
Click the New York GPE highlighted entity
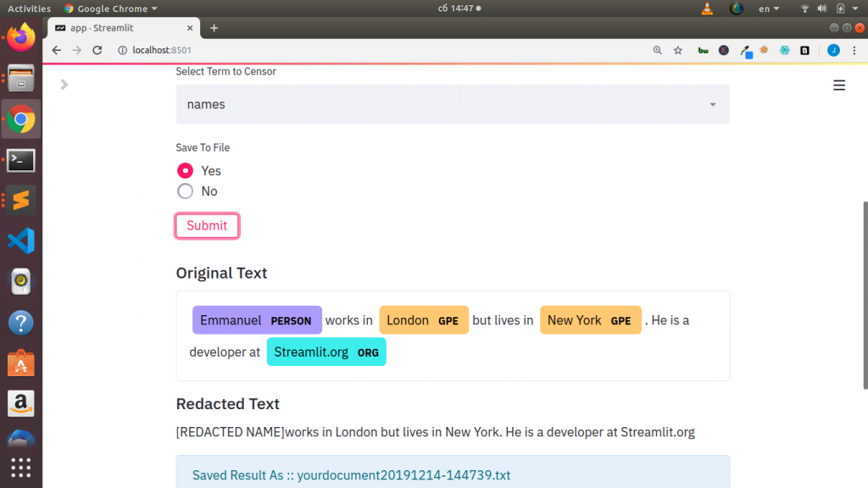591,320
